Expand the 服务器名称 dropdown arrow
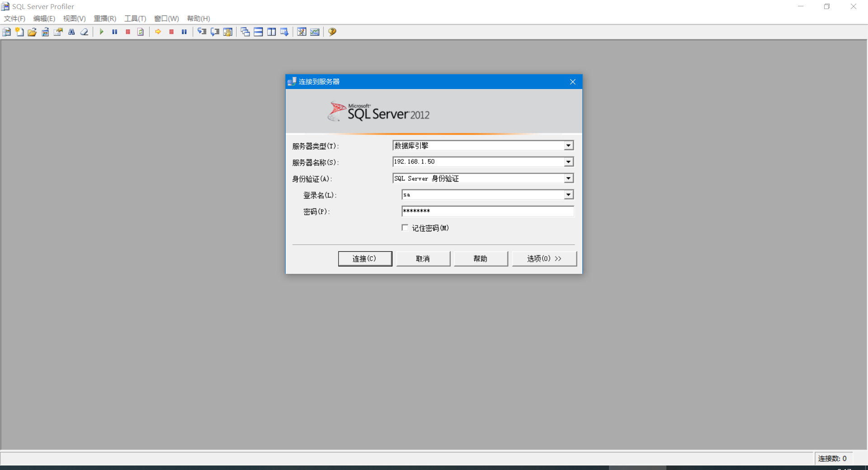 pyautogui.click(x=568, y=162)
